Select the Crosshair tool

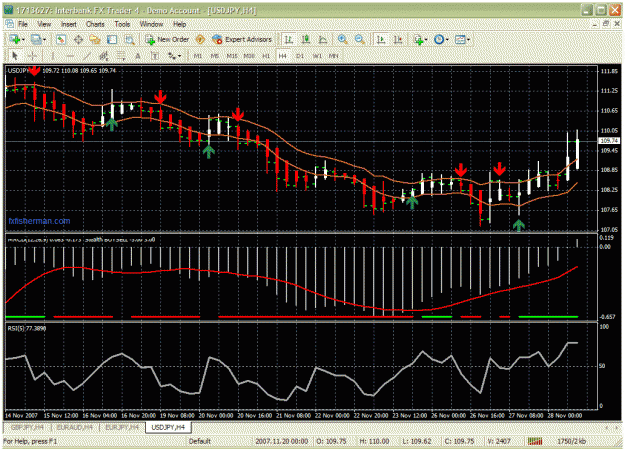pyautogui.click(x=32, y=56)
